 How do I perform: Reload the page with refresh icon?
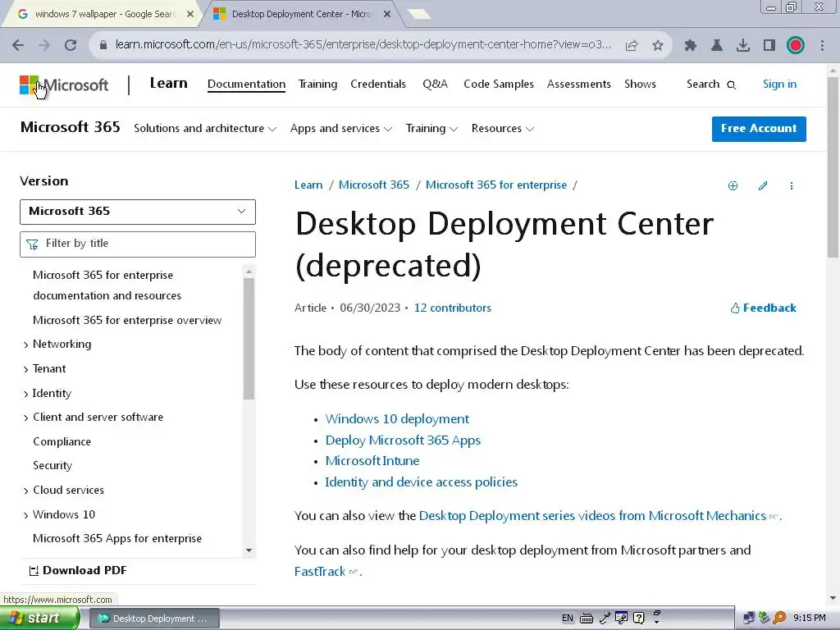coord(71,45)
